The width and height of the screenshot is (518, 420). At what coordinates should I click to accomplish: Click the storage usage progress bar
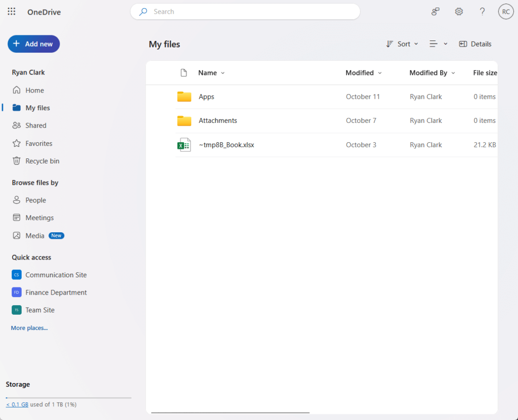click(x=68, y=398)
